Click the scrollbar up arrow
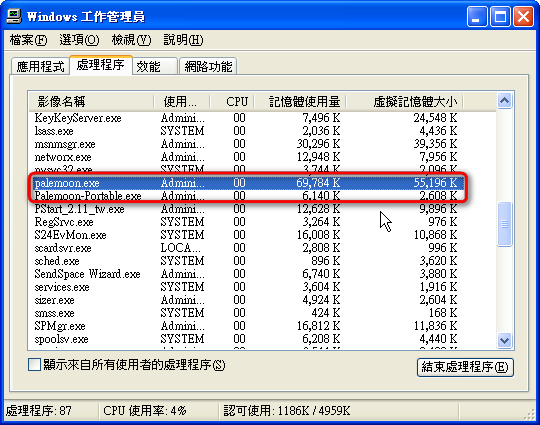 pos(504,101)
